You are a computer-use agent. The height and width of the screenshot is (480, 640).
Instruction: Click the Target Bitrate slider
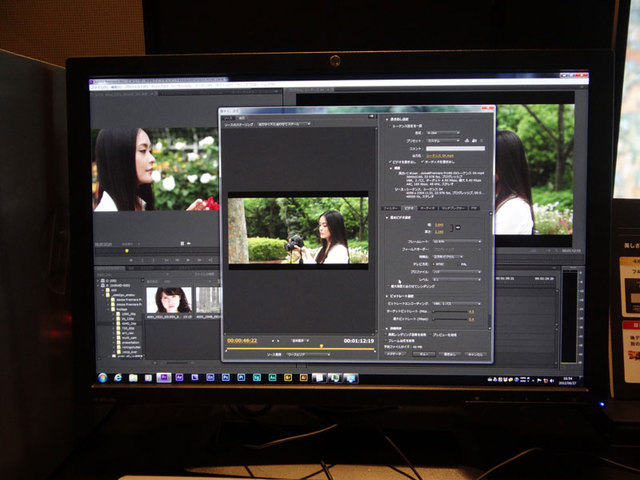coord(450,311)
